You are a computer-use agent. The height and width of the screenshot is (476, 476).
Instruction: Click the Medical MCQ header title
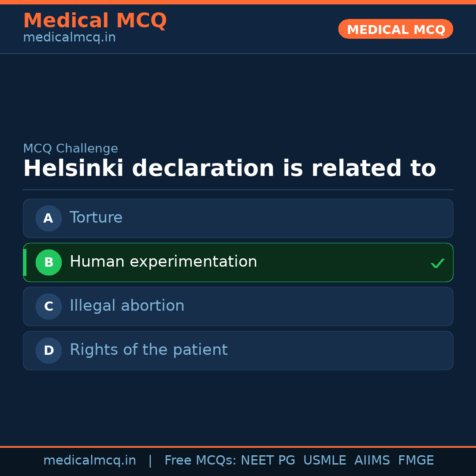(x=95, y=21)
